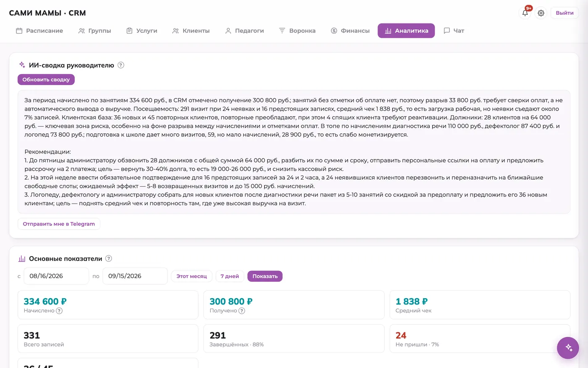588x368 pixels.
Task: Click the 334 600 ₽ Начислено value
Action: [45, 302]
